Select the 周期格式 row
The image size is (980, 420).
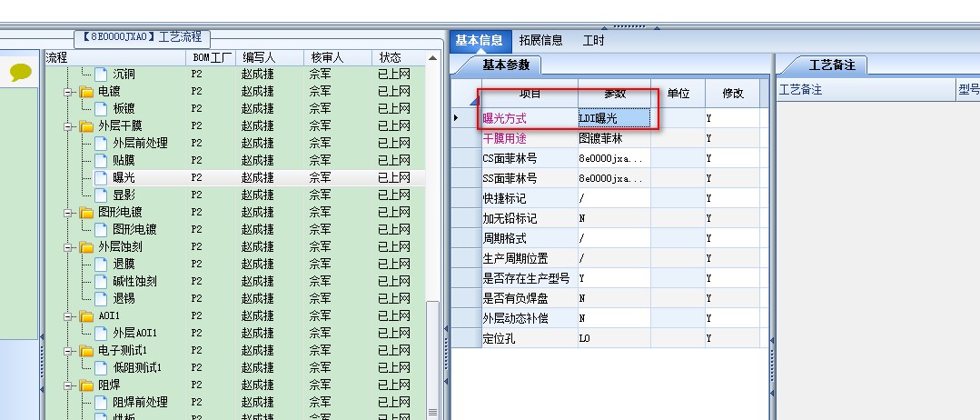click(609, 238)
